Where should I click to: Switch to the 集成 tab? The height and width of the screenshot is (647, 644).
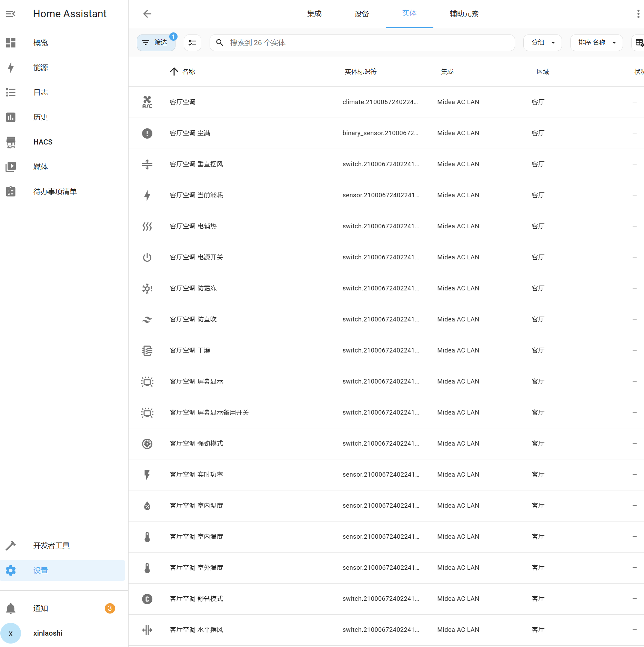(314, 14)
